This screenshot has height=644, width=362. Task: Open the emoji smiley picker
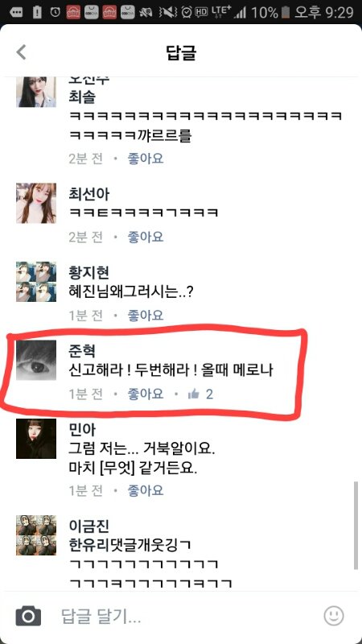334,615
